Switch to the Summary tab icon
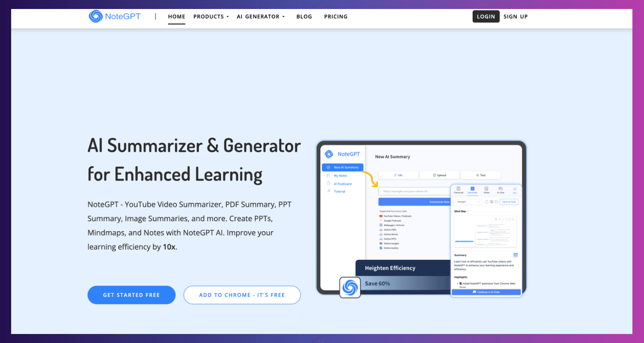The image size is (644, 343). click(473, 189)
